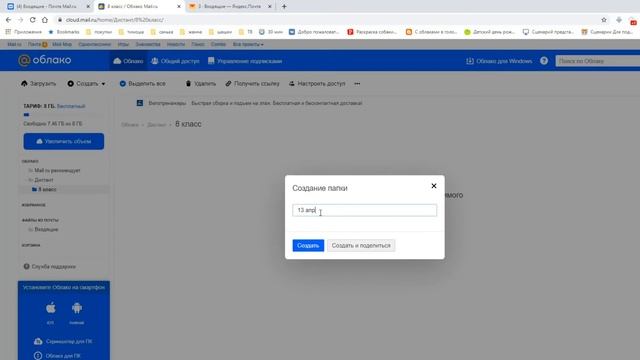Open the three-dots more actions menu
The width and height of the screenshot is (640, 360).
[357, 83]
